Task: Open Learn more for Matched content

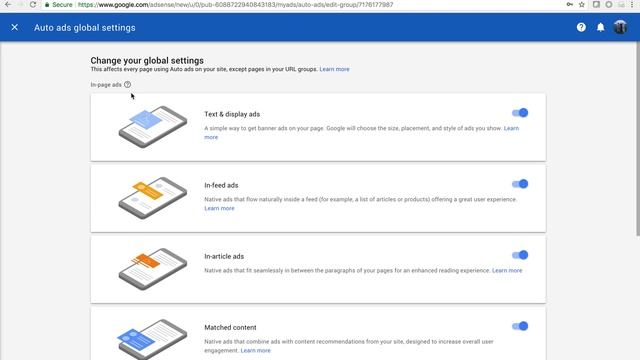Action: click(x=256, y=350)
